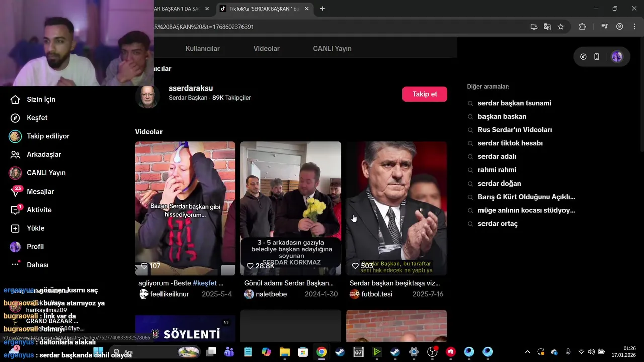Open a new browser tab
The width and height of the screenshot is (644, 362).
[x=322, y=9]
